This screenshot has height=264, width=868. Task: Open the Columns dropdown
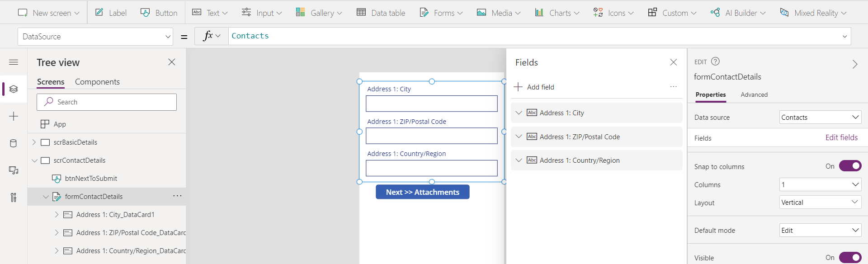point(821,184)
